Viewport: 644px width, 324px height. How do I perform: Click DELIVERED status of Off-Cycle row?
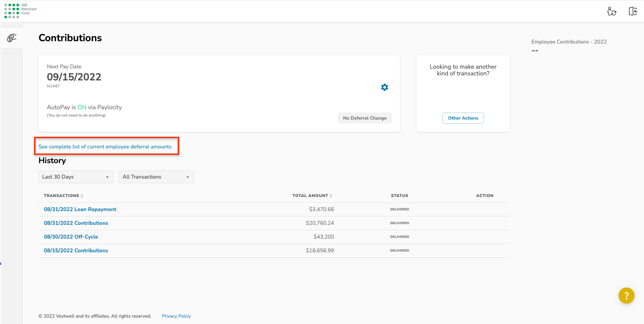[x=400, y=237]
